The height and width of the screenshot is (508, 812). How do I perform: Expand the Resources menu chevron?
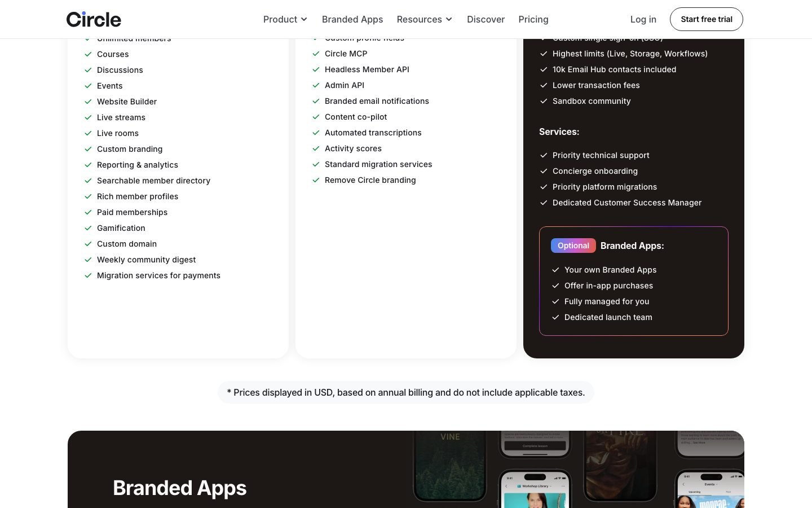click(449, 19)
